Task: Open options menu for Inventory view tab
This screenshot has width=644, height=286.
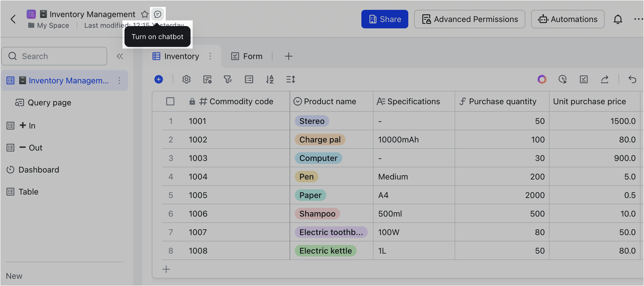Action: click(210, 56)
